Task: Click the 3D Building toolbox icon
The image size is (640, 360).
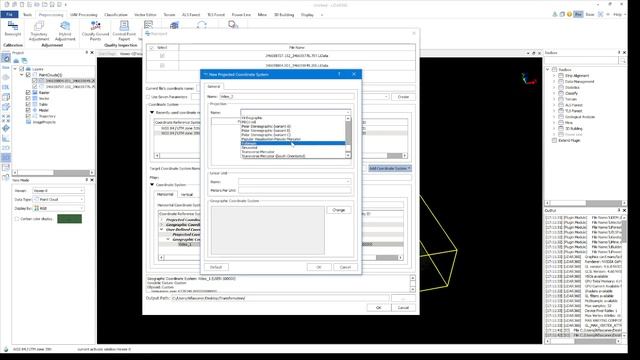Action: click(x=561, y=129)
